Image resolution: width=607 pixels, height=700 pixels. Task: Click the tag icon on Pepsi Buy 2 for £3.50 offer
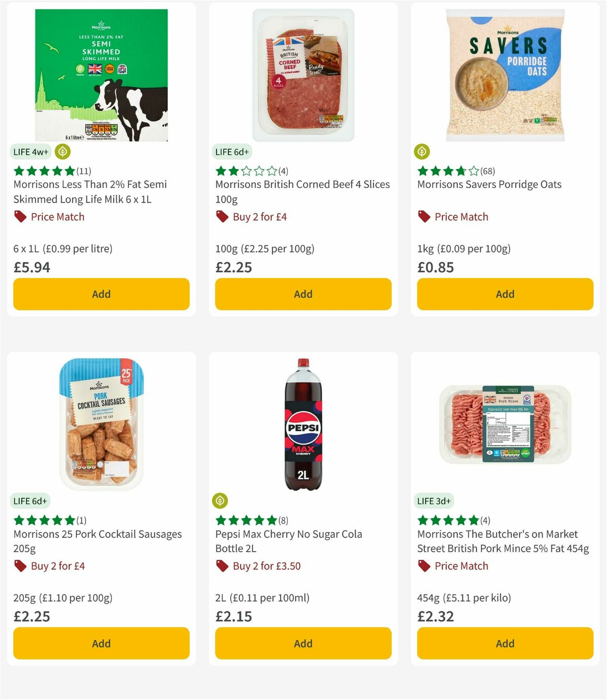pyautogui.click(x=222, y=566)
